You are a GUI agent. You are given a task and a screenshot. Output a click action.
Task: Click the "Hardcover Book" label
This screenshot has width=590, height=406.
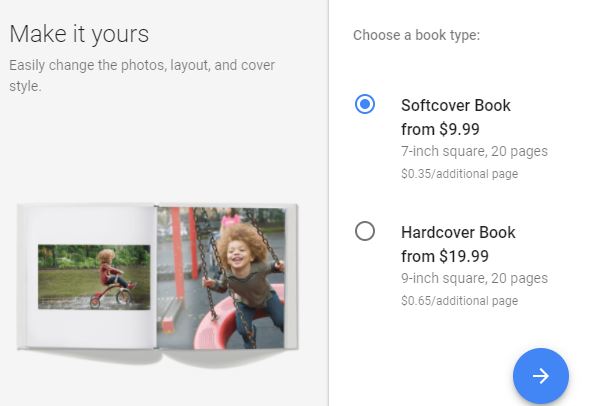point(458,233)
